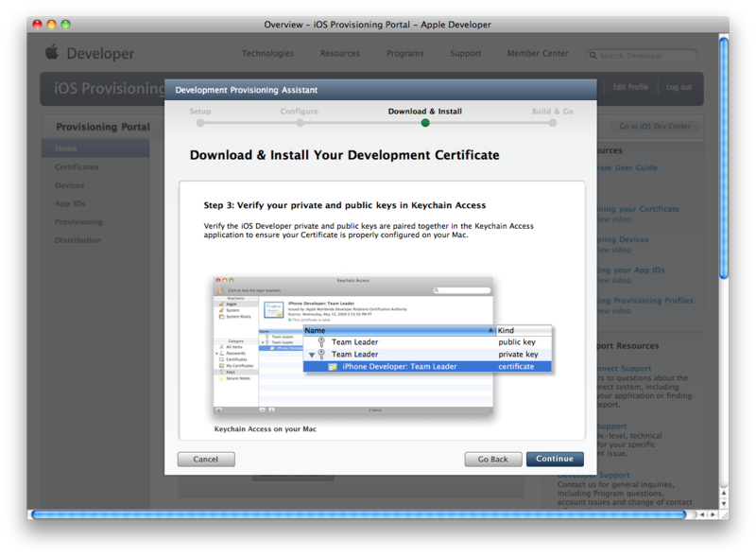Open the Support menu
The height and width of the screenshot is (557, 756).
[x=465, y=53]
